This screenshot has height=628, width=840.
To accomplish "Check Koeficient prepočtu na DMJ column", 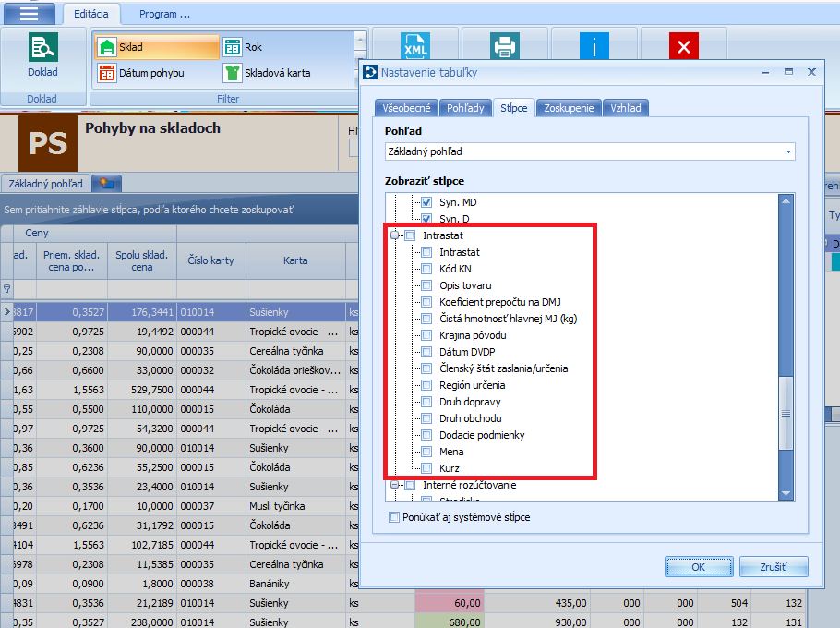I will [427, 302].
